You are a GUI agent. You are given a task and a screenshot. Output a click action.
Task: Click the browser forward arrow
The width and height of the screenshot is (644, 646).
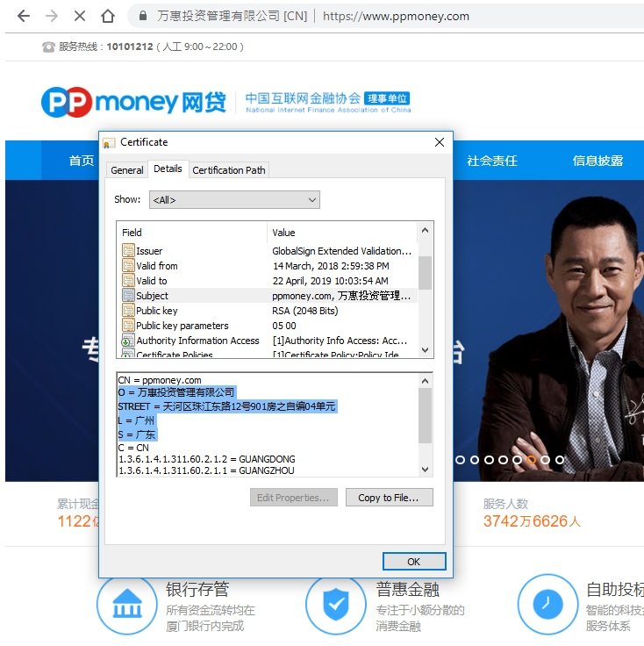(52, 16)
